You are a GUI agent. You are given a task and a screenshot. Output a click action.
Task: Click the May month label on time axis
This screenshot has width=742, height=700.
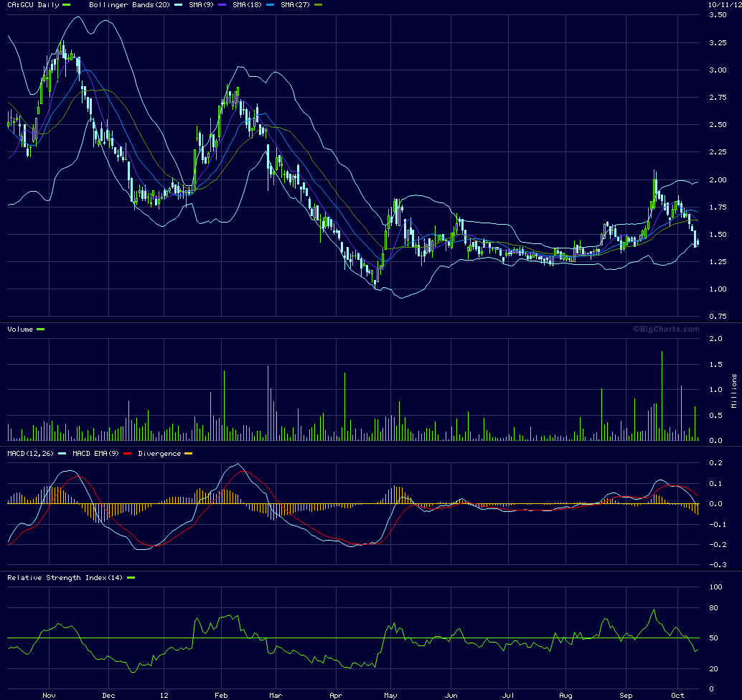point(390,695)
